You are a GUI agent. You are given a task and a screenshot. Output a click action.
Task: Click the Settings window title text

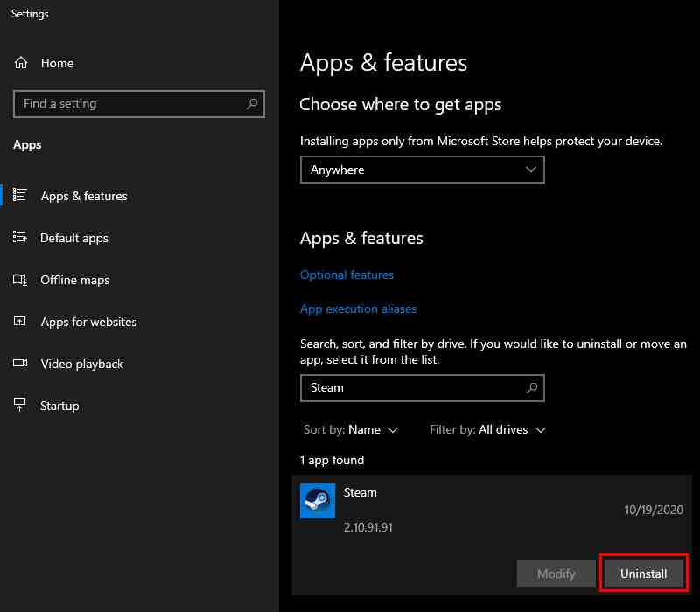pos(30,14)
